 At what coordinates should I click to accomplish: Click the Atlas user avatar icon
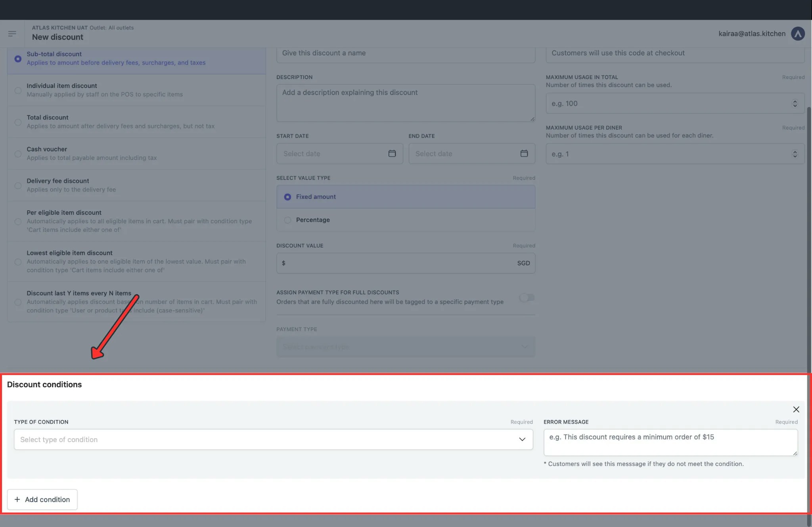tap(797, 34)
